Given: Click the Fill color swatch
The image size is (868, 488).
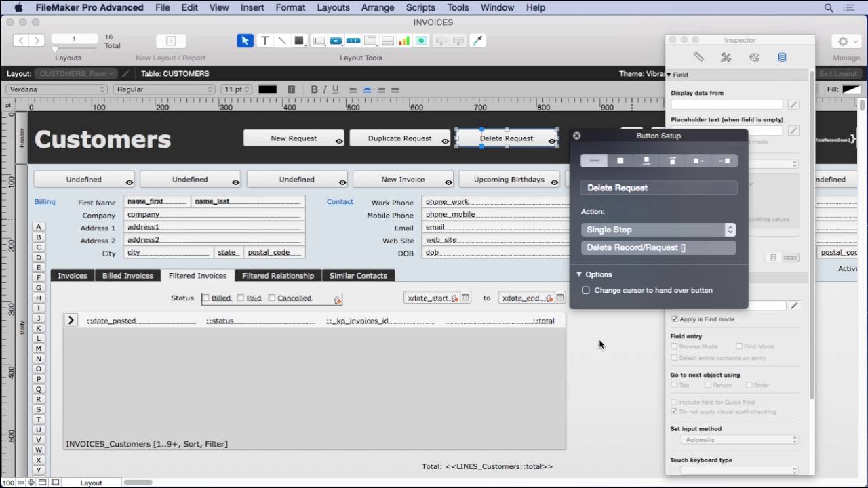Looking at the screenshot, I should (x=851, y=89).
